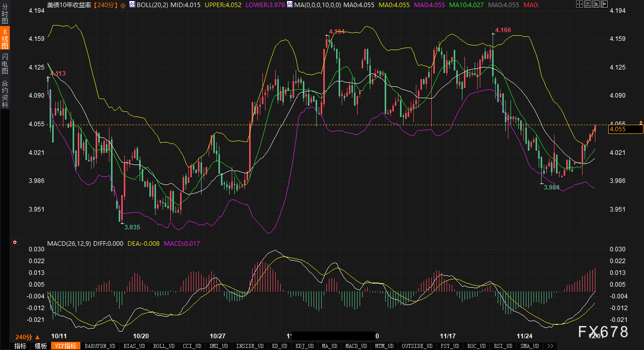Select the RSI_UD indicator
This screenshot has height=350, width=644.
tap(504, 346)
